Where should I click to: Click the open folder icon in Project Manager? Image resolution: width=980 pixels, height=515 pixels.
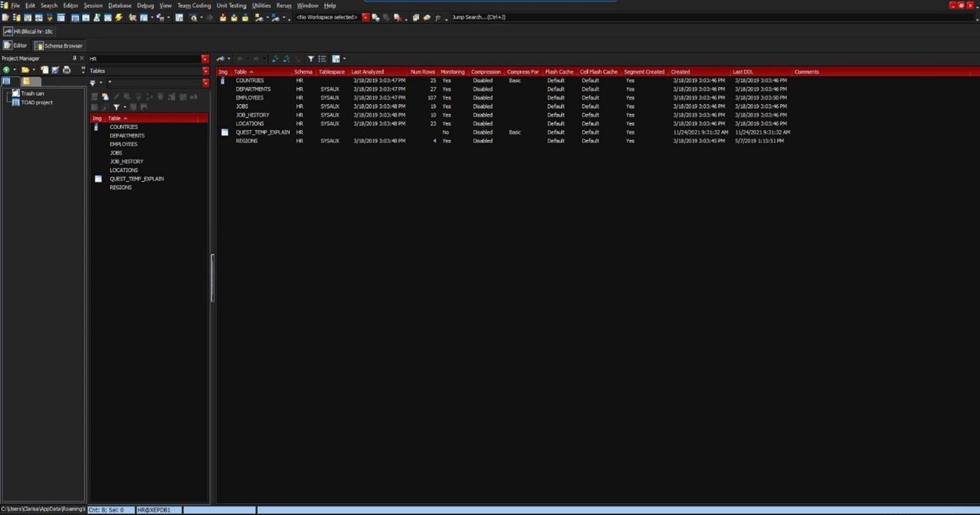point(25,70)
